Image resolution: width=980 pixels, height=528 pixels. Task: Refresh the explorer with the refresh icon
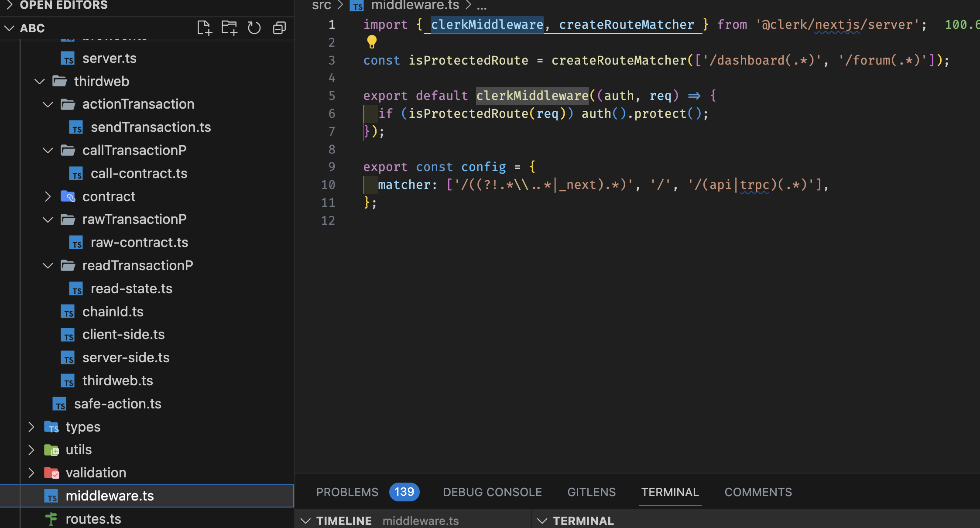254,28
